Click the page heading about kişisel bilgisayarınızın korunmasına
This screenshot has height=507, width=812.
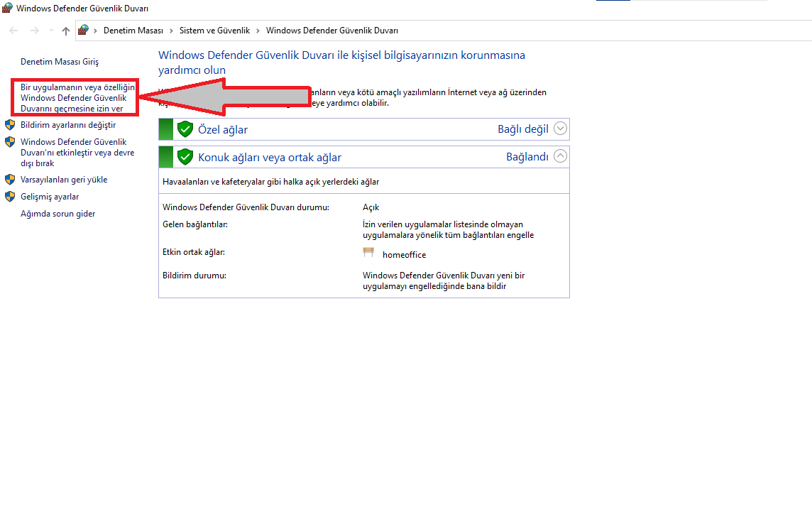tap(342, 62)
